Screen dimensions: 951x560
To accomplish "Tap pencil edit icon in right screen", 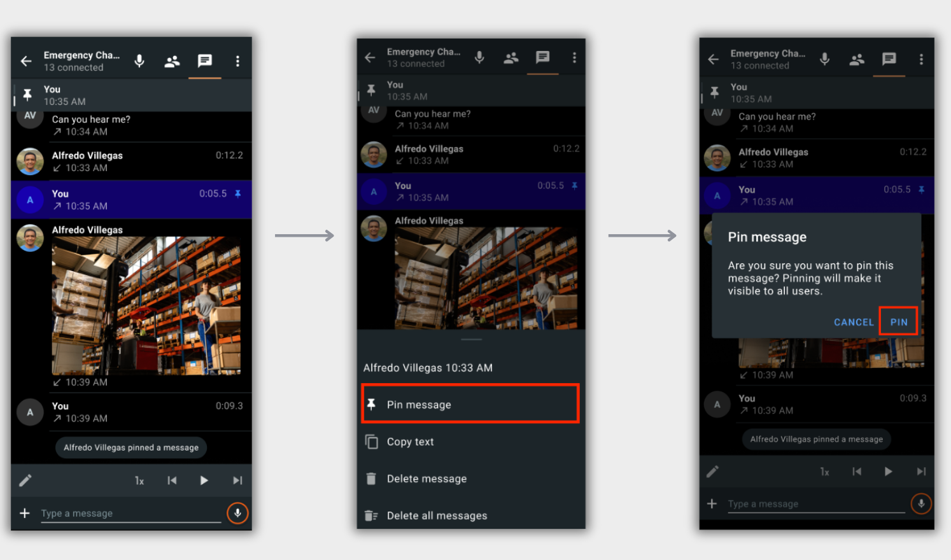I will 712,472.
